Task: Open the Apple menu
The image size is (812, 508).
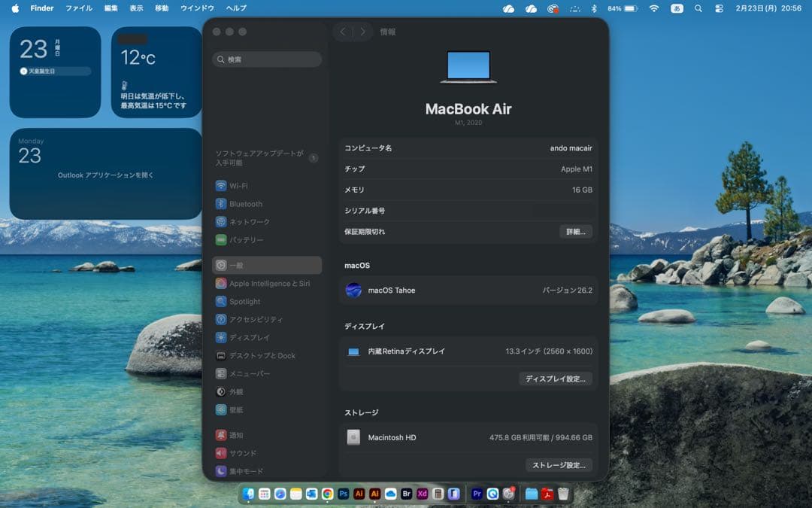Action: (15, 8)
